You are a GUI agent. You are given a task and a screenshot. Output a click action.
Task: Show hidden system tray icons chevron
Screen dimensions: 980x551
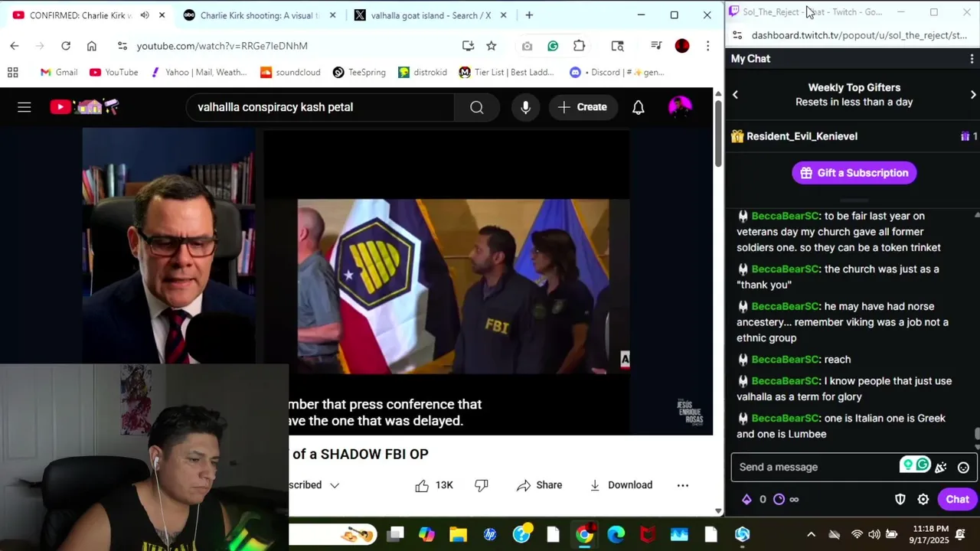pyautogui.click(x=811, y=534)
